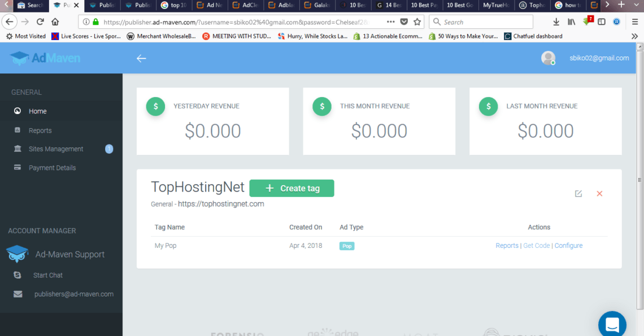This screenshot has height=336, width=644.
Task: Go to the browser home page
Action: coord(55,22)
